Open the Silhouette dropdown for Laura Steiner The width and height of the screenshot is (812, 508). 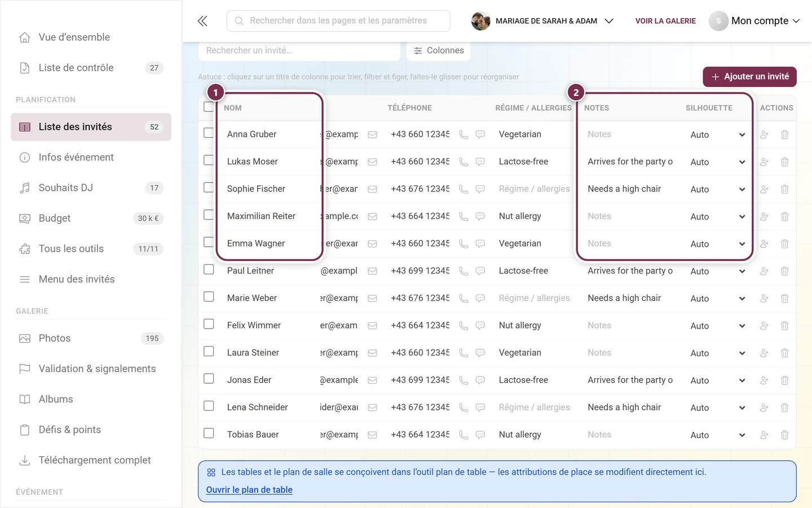pos(717,353)
